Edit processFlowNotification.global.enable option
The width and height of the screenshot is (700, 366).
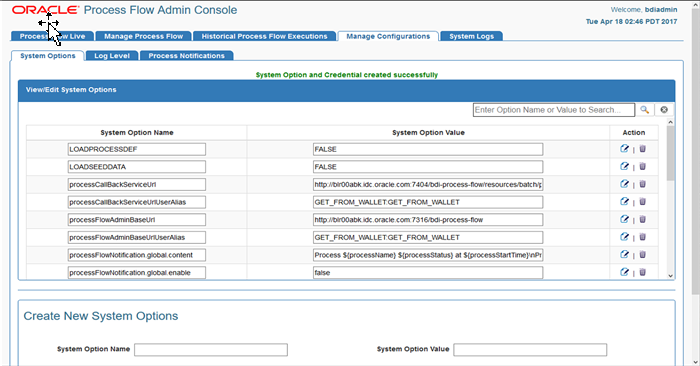[624, 272]
